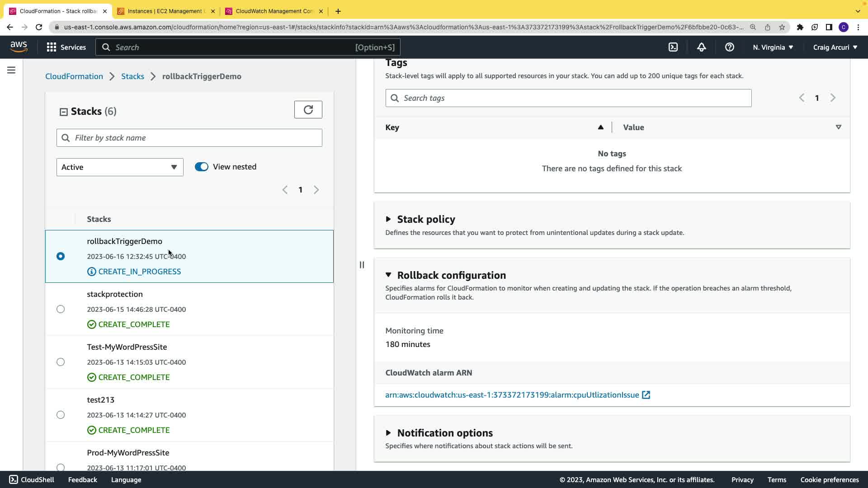Screen dimensions: 868x488
Task: Toggle the View nested switch
Action: [x=202, y=167]
